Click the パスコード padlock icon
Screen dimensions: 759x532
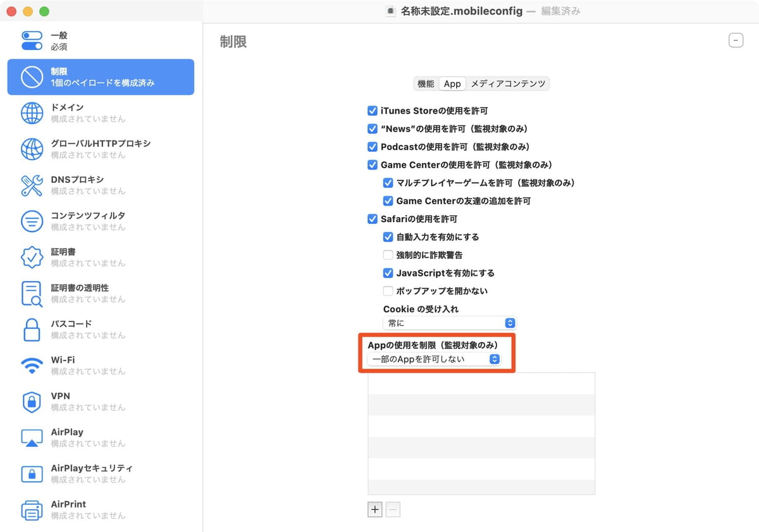pos(32,330)
